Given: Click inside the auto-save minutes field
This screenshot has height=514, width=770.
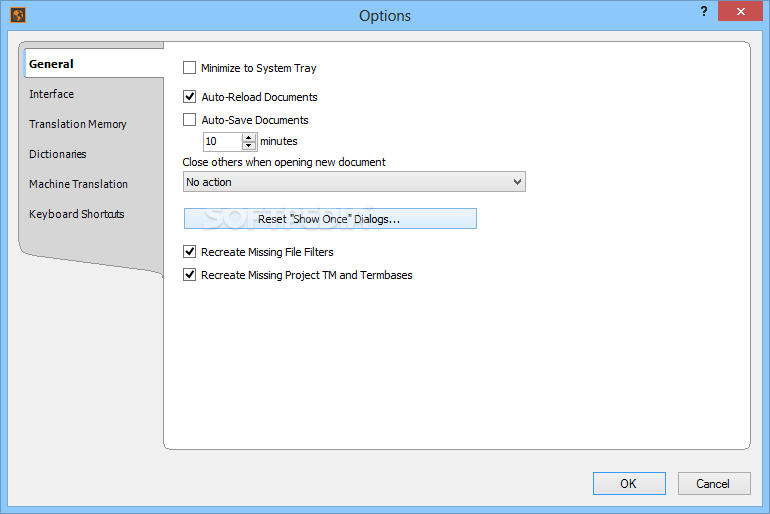Looking at the screenshot, I should pos(222,142).
